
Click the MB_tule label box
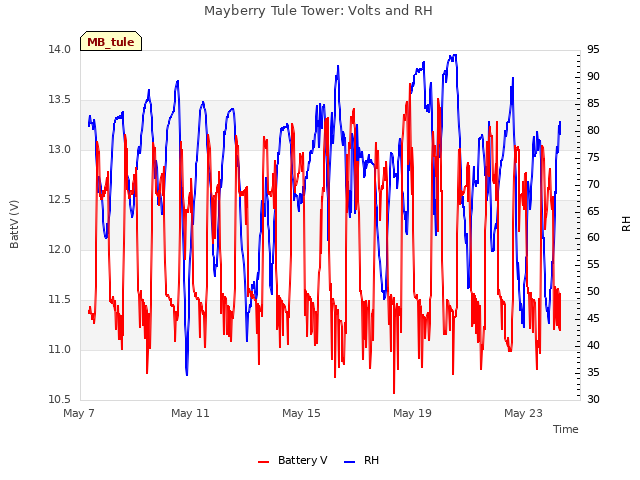point(111,41)
